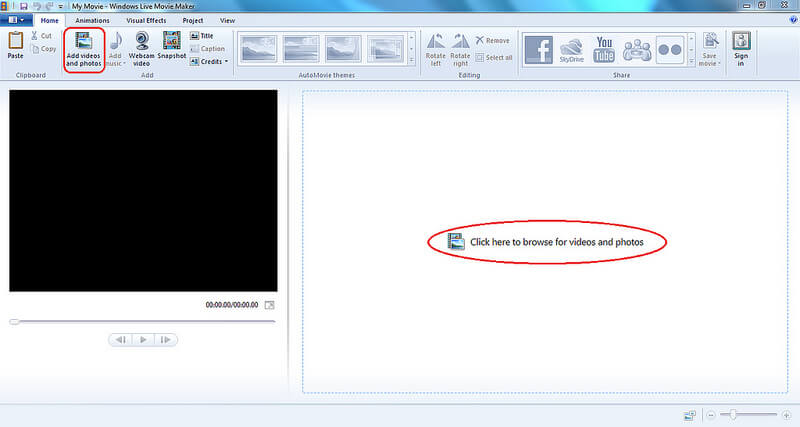
Task: Click here to browse for videos and photos
Action: click(556, 241)
